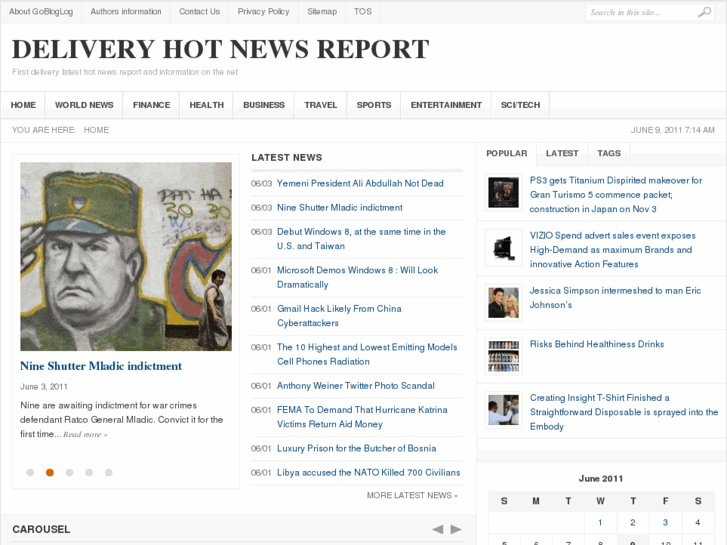Open Sitemap link

[x=322, y=12]
